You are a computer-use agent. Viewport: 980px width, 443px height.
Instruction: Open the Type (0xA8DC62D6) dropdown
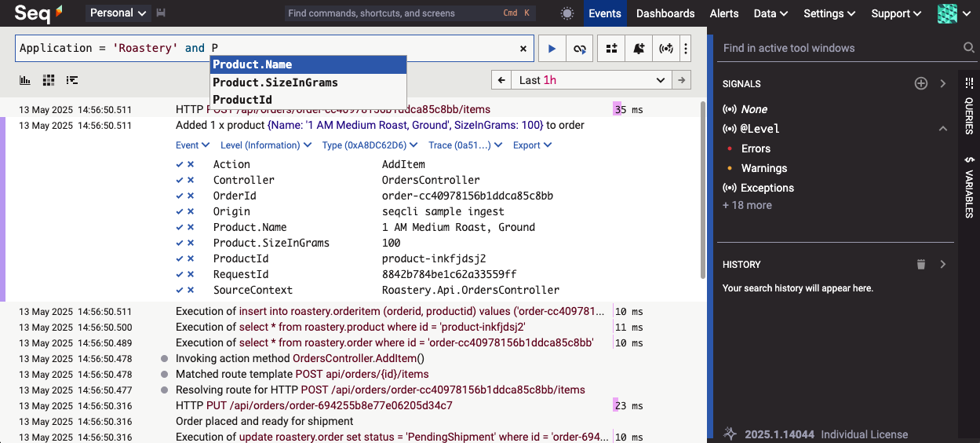[370, 145]
